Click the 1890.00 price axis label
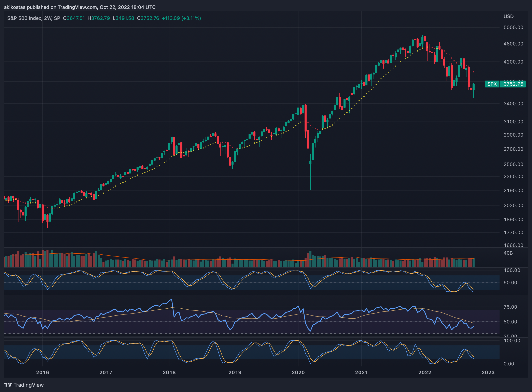Screen dimensions: 532x392 pos(514,220)
